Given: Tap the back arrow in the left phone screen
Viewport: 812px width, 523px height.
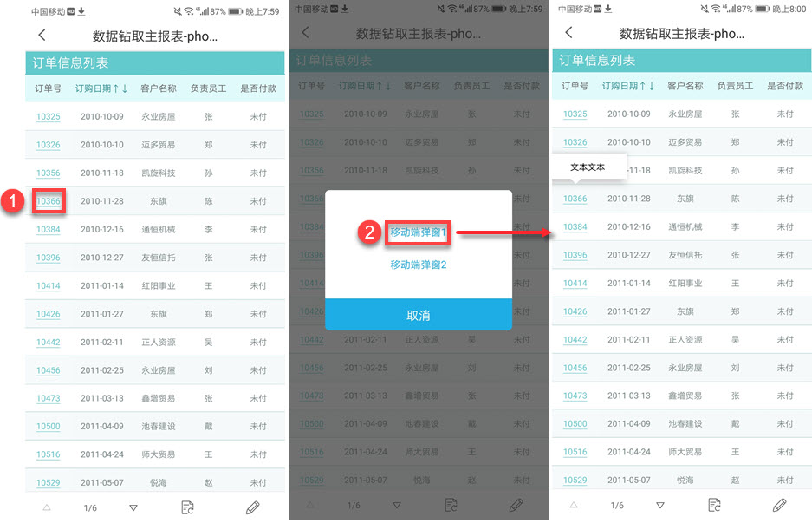Looking at the screenshot, I should (x=42, y=36).
